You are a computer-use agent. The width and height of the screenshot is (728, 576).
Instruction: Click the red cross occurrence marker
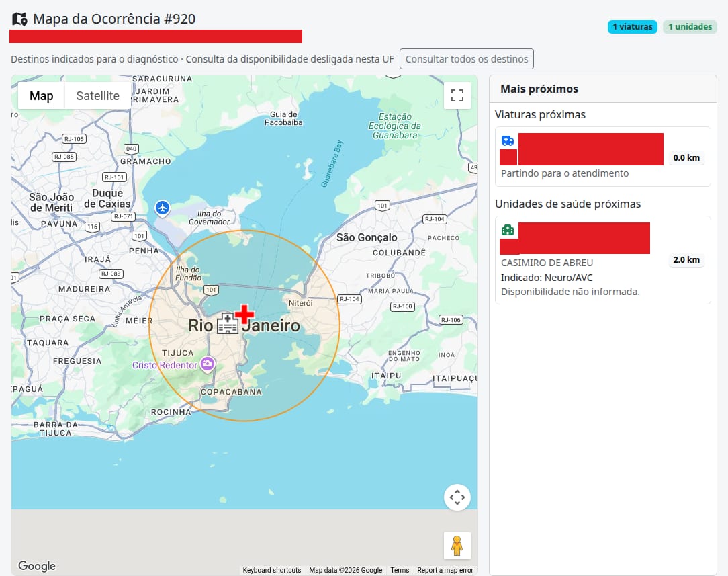[244, 314]
